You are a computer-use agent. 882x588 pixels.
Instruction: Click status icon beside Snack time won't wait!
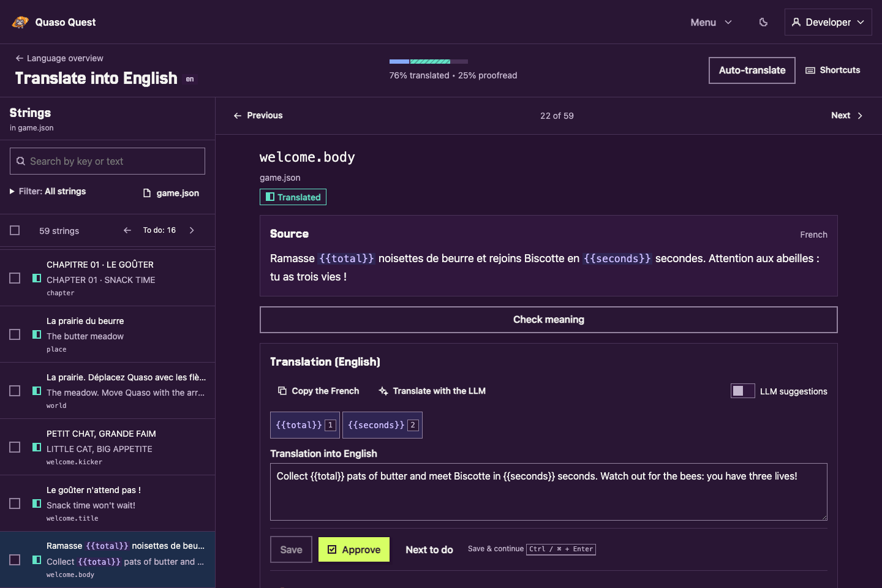click(x=37, y=503)
